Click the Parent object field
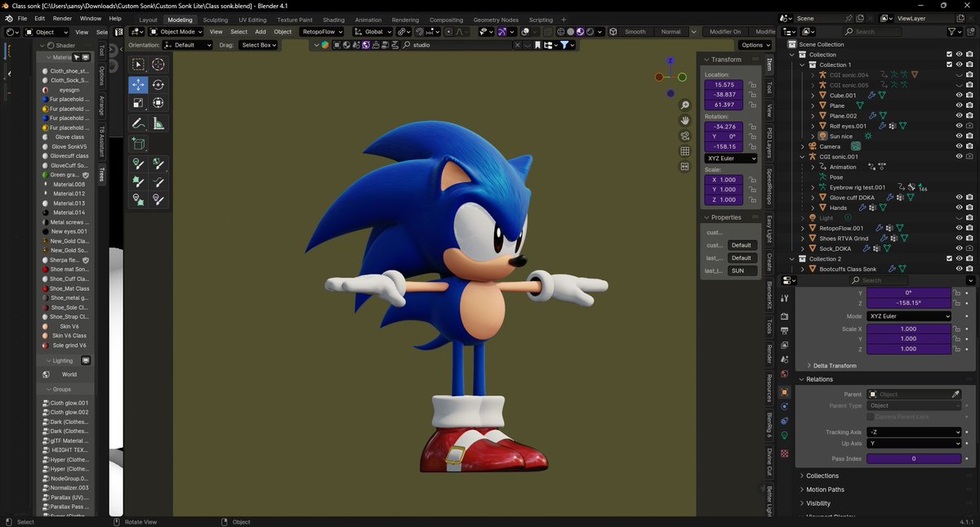Screen dimensions: 980x527 point(908,395)
